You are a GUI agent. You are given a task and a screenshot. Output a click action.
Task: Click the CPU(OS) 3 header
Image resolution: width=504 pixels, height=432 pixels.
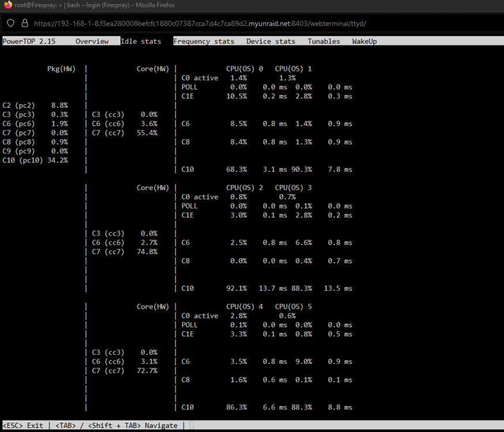[293, 187]
